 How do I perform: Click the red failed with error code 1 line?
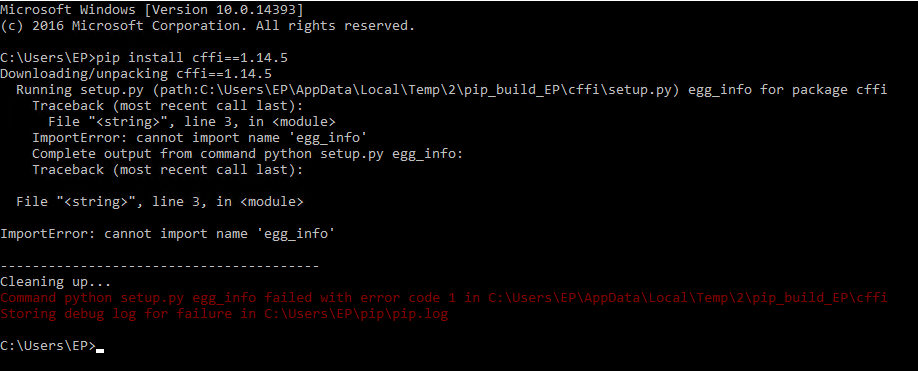tap(444, 298)
